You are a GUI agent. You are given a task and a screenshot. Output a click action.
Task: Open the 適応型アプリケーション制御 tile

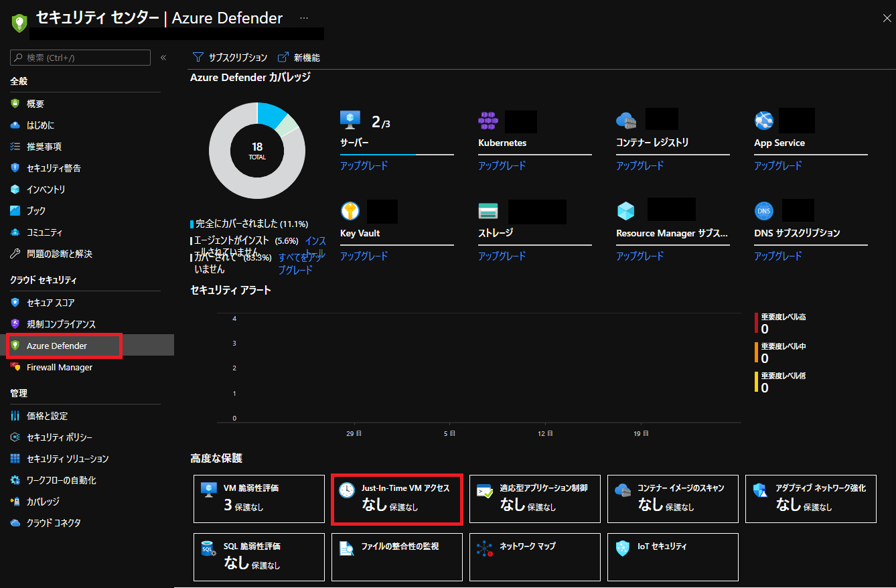coord(535,498)
